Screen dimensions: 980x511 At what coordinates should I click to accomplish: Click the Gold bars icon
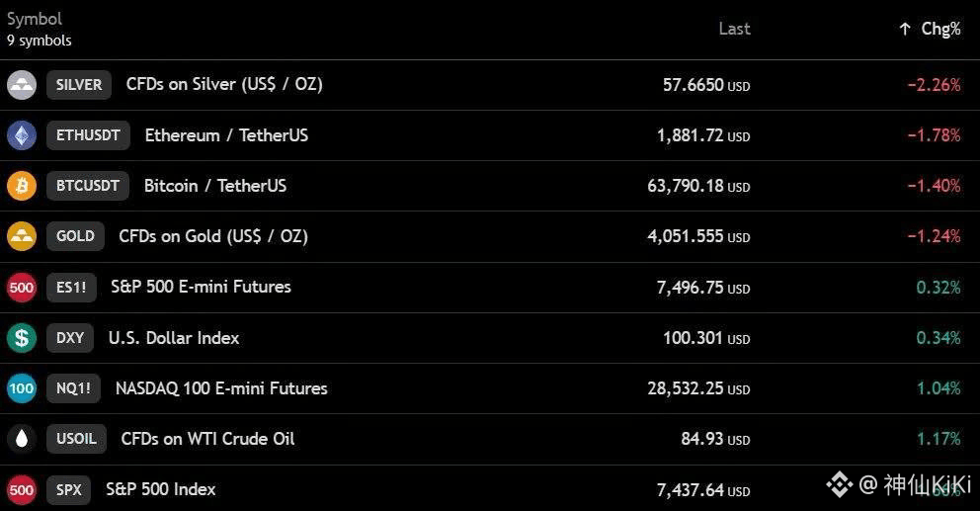[x=22, y=236]
